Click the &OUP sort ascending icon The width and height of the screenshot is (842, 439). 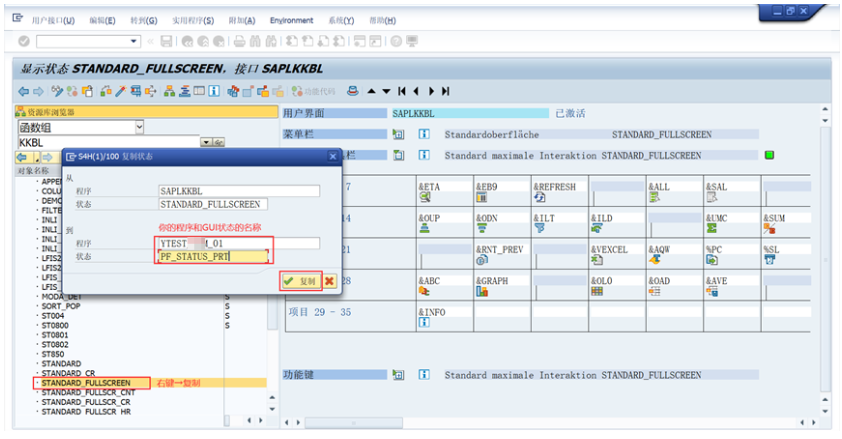point(425,229)
